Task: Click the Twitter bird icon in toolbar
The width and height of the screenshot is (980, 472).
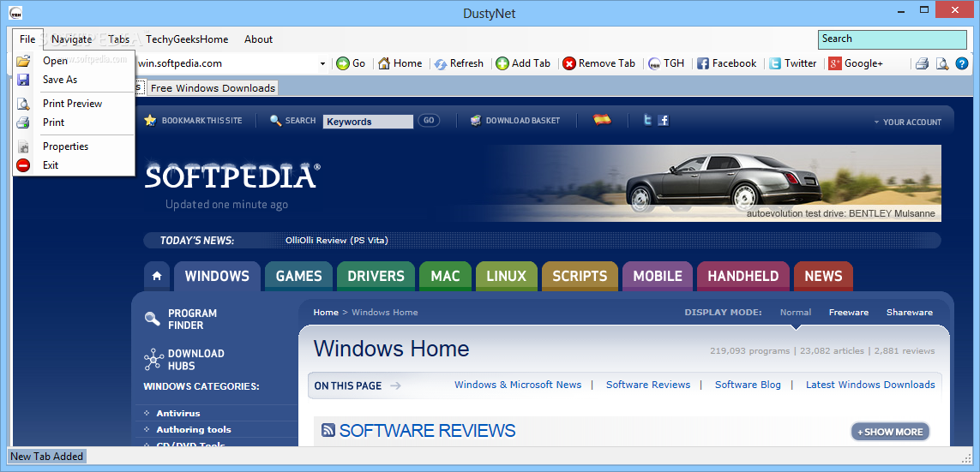Action: (775, 63)
